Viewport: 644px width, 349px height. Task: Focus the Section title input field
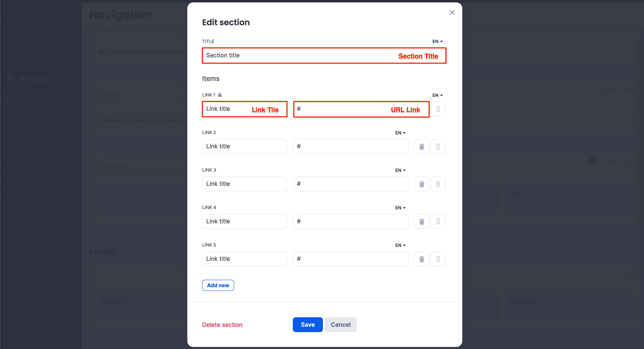coord(300,56)
